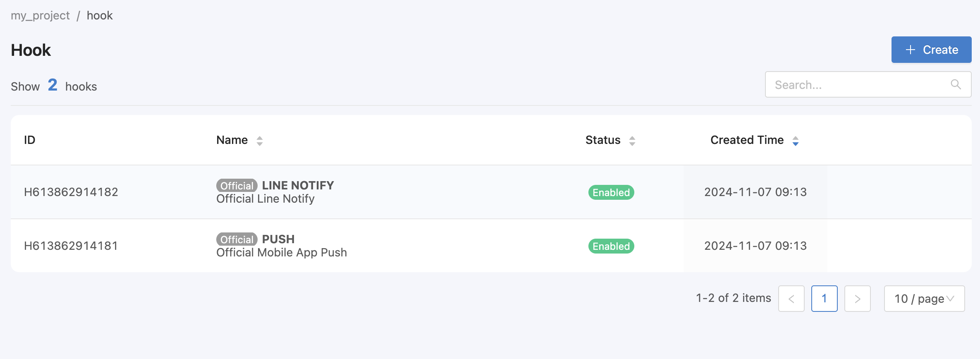Go to next page arrow

pyautogui.click(x=858, y=299)
